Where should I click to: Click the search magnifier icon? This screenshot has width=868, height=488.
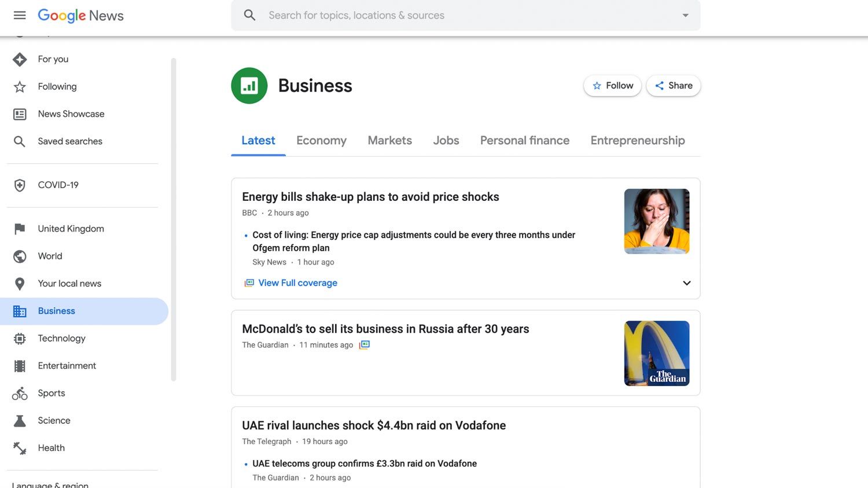[x=249, y=15]
